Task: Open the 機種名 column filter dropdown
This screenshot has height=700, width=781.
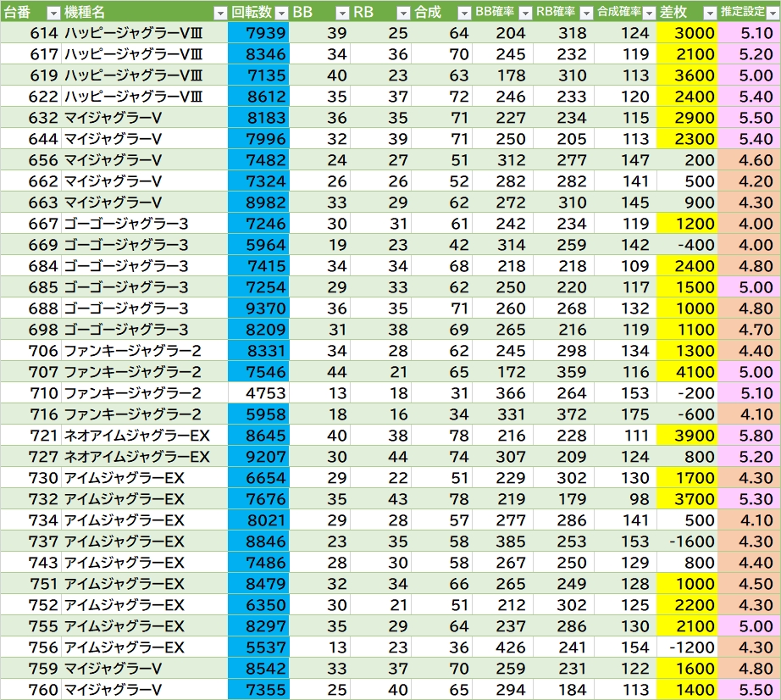Action: click(219, 13)
